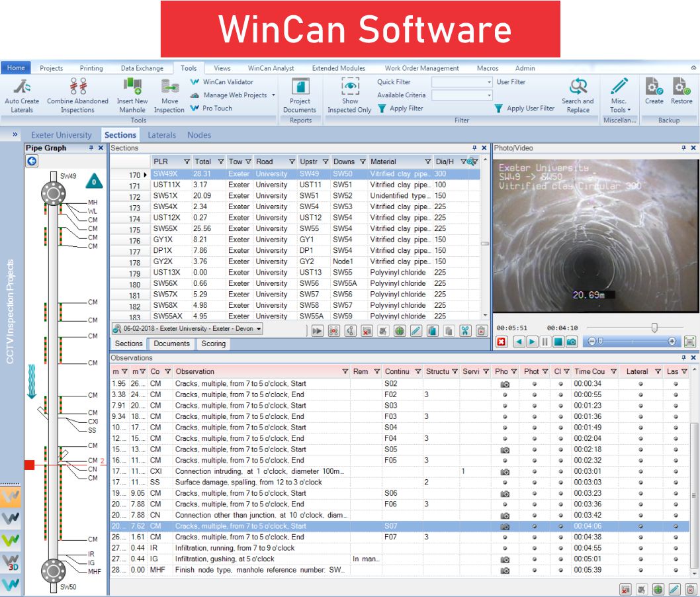The height and width of the screenshot is (597, 700).
Task: Toggle Show Inspected Only filter
Action: pos(349,87)
